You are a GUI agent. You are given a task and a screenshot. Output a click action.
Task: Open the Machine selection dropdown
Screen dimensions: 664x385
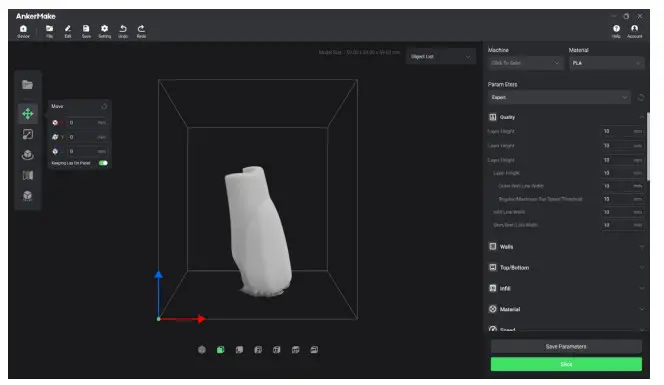click(x=526, y=63)
